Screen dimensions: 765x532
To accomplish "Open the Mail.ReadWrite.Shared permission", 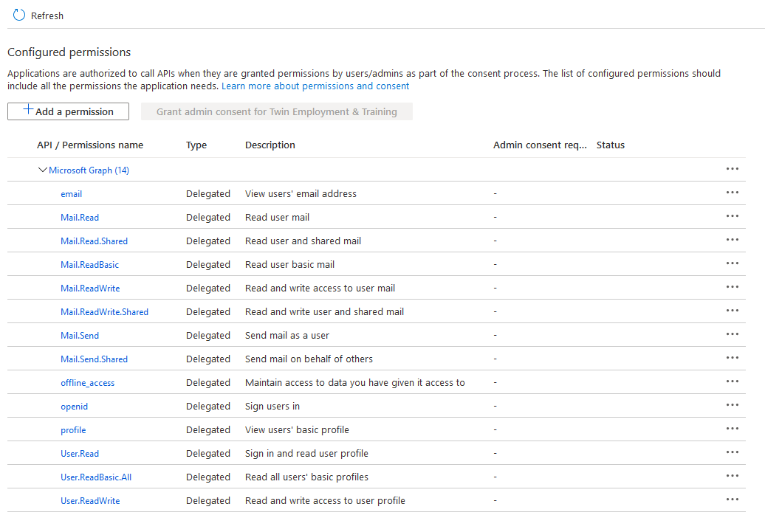I will click(104, 312).
